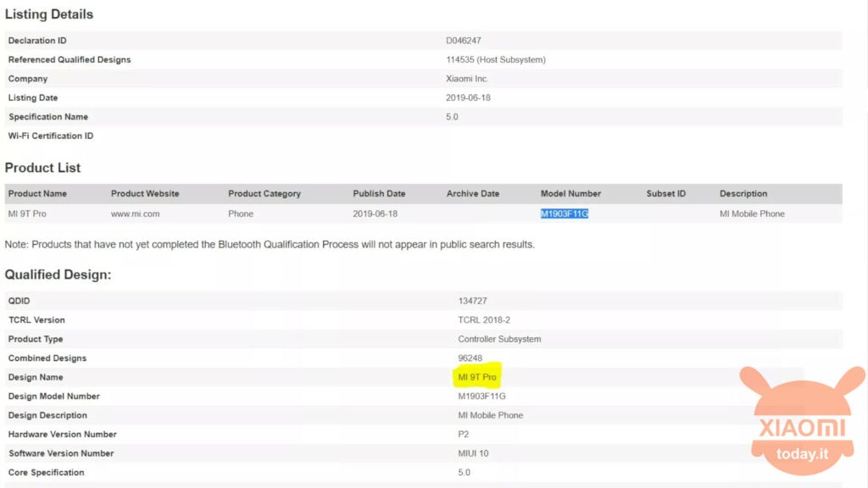The height and width of the screenshot is (488, 868).
Task: Click the Design Description value "MI Mobile Phone"
Action: [x=491, y=415]
